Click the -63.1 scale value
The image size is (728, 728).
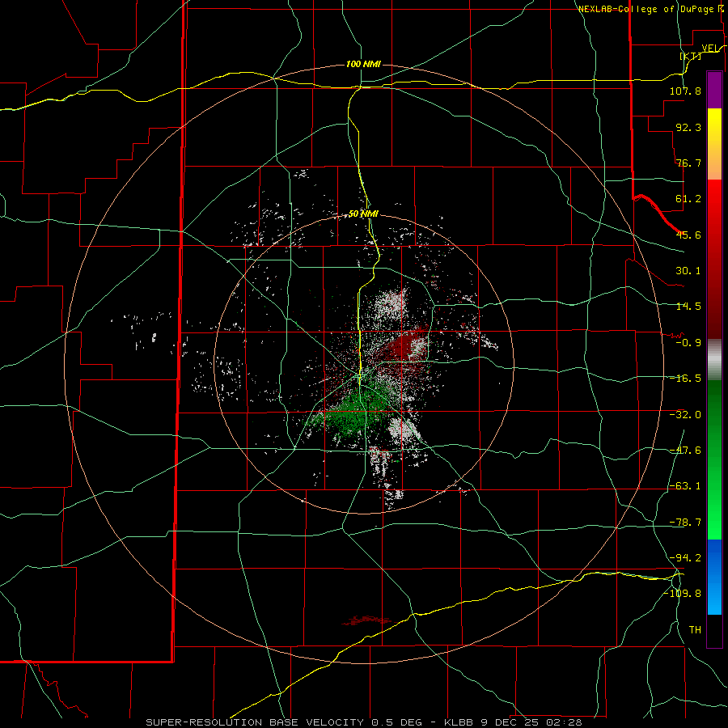click(685, 486)
